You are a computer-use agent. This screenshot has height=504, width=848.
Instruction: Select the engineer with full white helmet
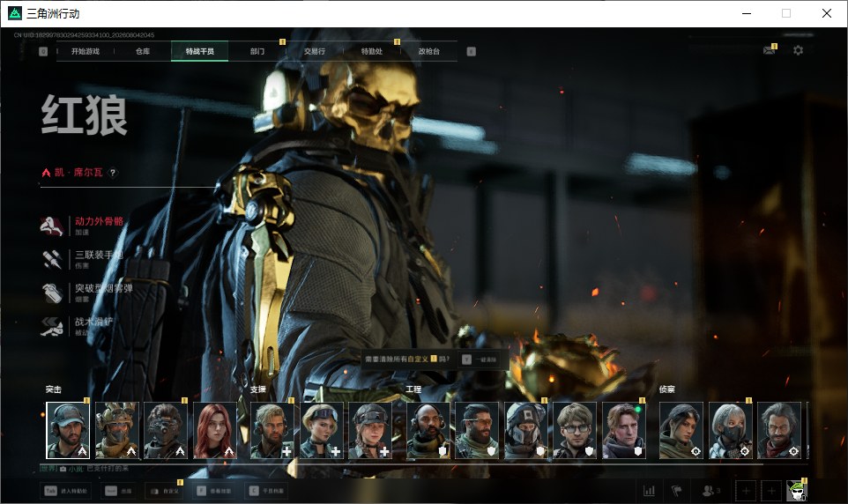(525, 431)
